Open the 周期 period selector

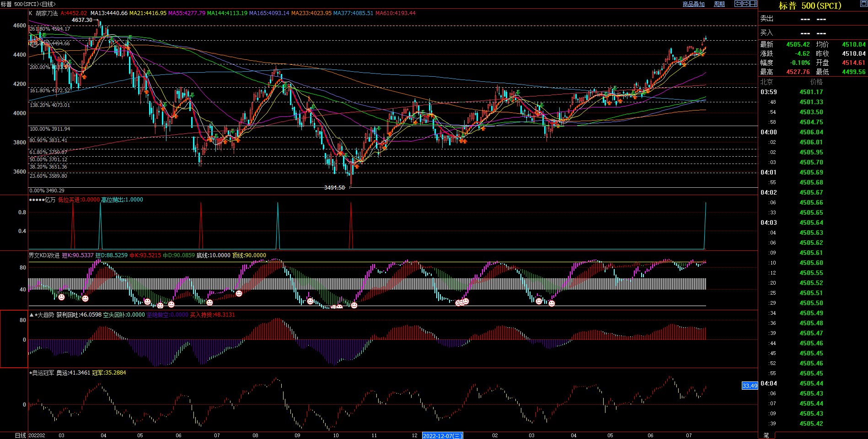719,4
